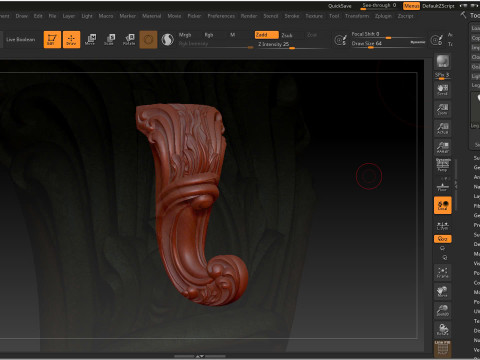Activate the Edit mode button
The image size is (480, 360).
click(52, 40)
